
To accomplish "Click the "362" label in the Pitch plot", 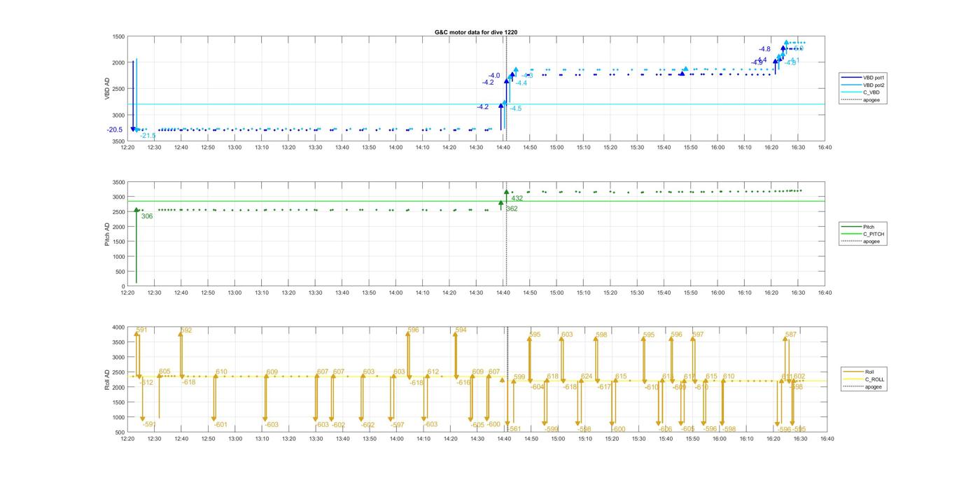I will (512, 209).
